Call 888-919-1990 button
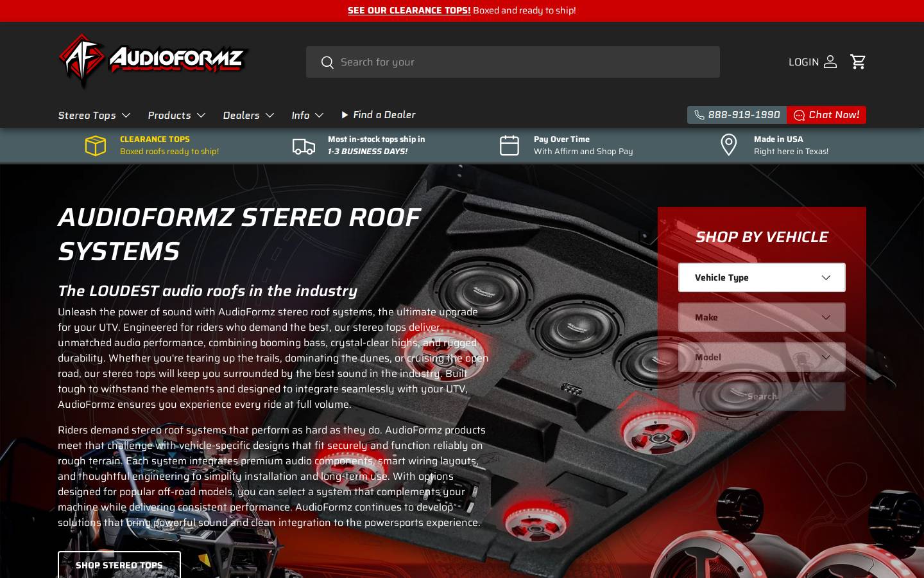 pyautogui.click(x=737, y=115)
